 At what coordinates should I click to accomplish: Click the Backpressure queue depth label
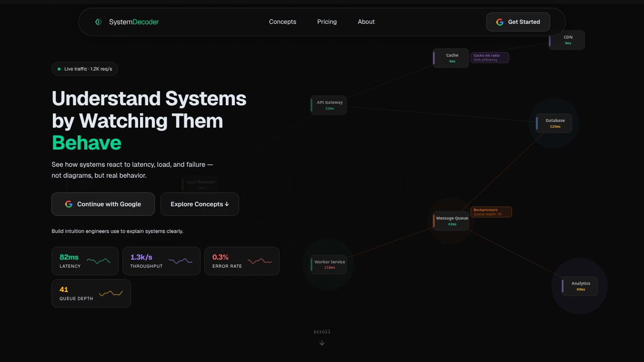491,212
